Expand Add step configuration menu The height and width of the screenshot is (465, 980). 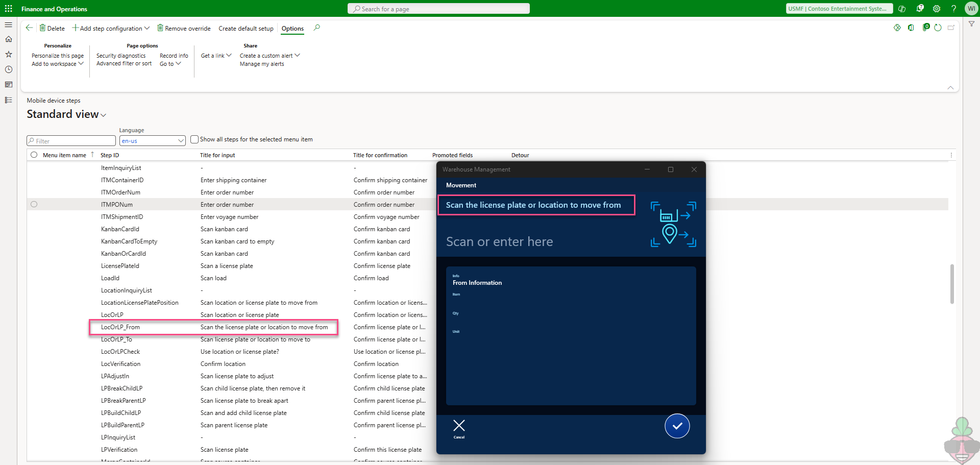point(111,29)
